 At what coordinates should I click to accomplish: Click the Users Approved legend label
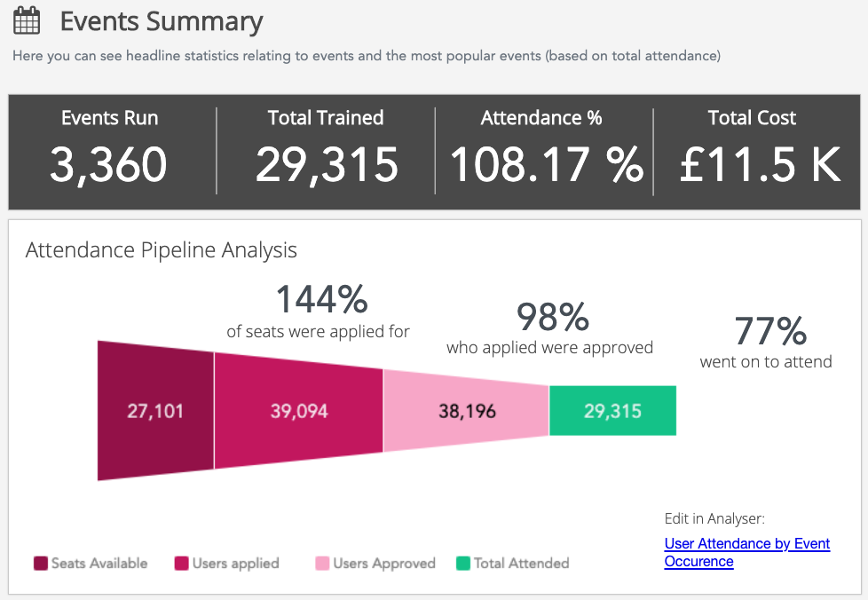coord(384,563)
